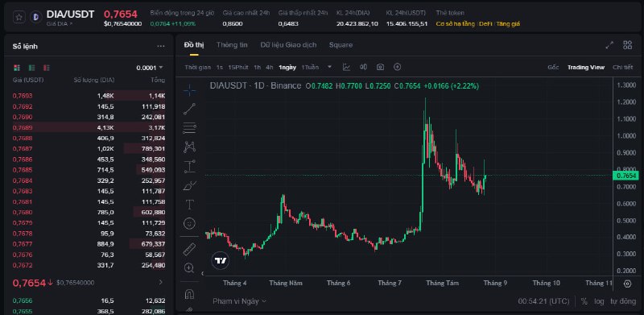Select sell order at price 0,7687
The width and height of the screenshot is (644, 315).
tap(89, 149)
